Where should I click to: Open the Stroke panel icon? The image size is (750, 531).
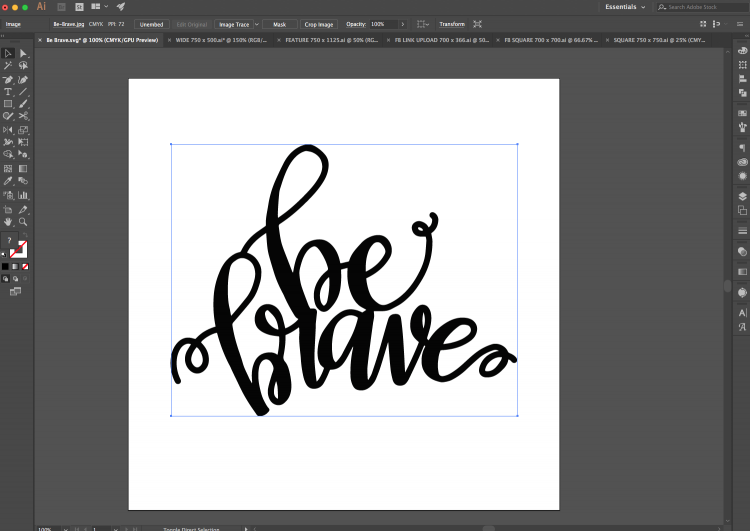coord(742,231)
